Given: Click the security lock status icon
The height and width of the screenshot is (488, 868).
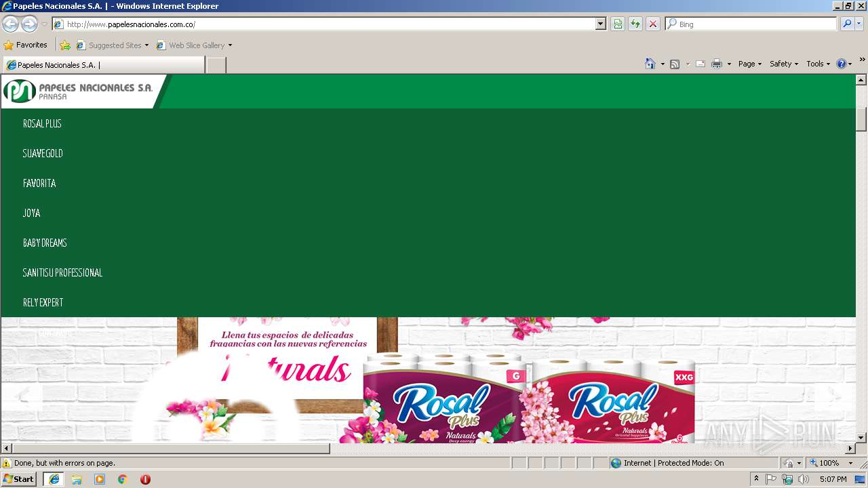Looking at the screenshot, I should (x=789, y=463).
